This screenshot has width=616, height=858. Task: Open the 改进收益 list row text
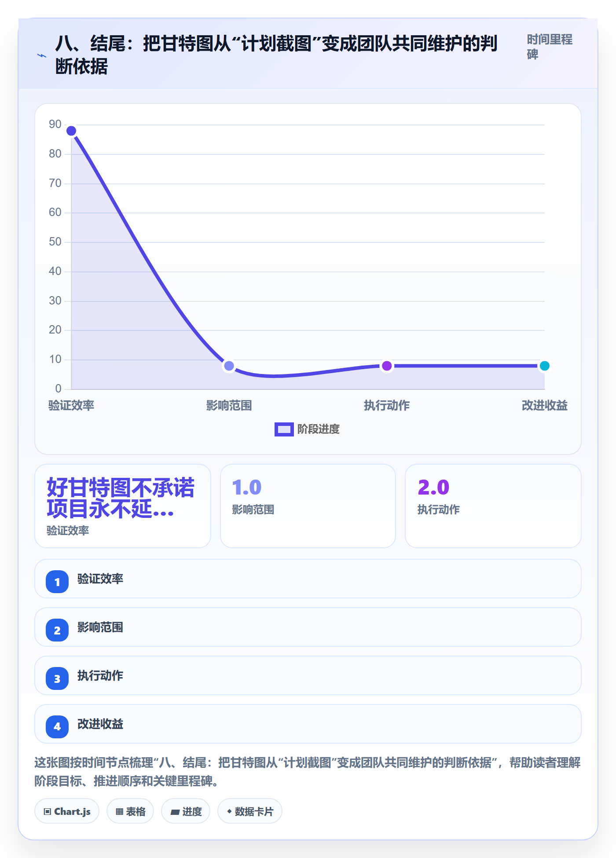(x=100, y=724)
